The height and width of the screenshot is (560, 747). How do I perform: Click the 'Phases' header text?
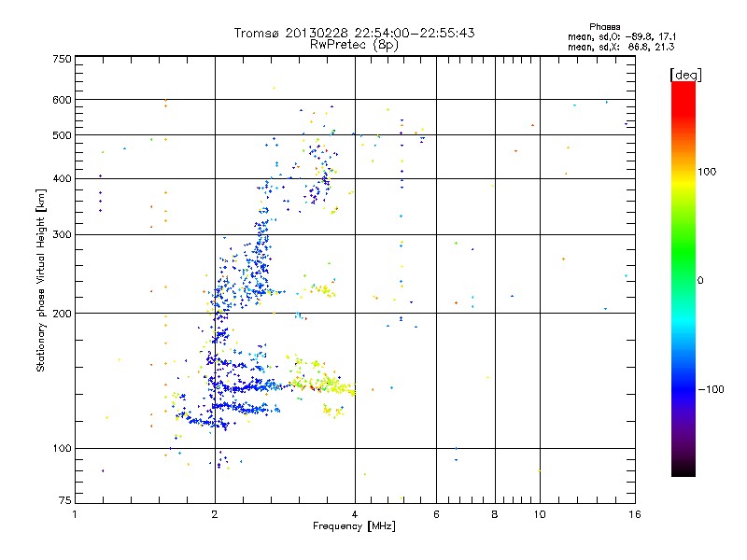(604, 27)
